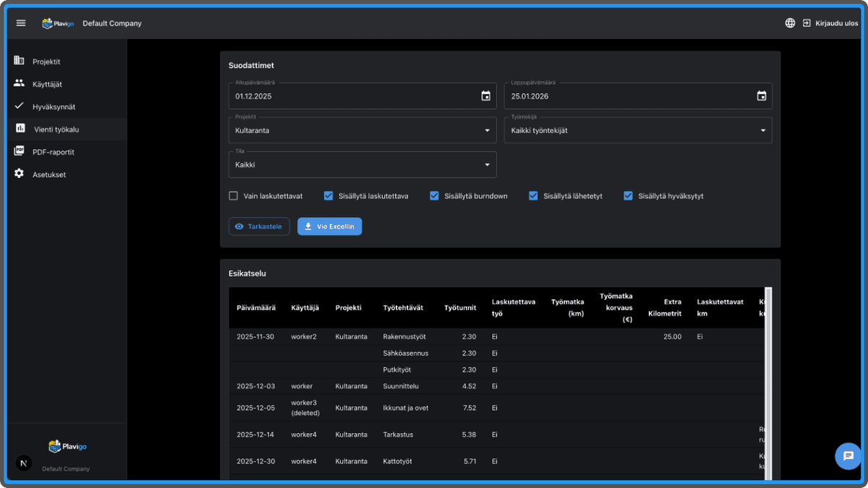Viewport: 868px width, 488px height.
Task: Uncheck Sisällytä hyväksytyt checkbox
Action: click(x=629, y=196)
